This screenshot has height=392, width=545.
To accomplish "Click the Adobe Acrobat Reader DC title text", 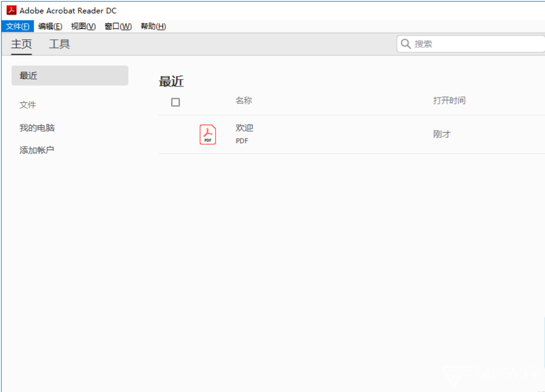I will pos(68,11).
